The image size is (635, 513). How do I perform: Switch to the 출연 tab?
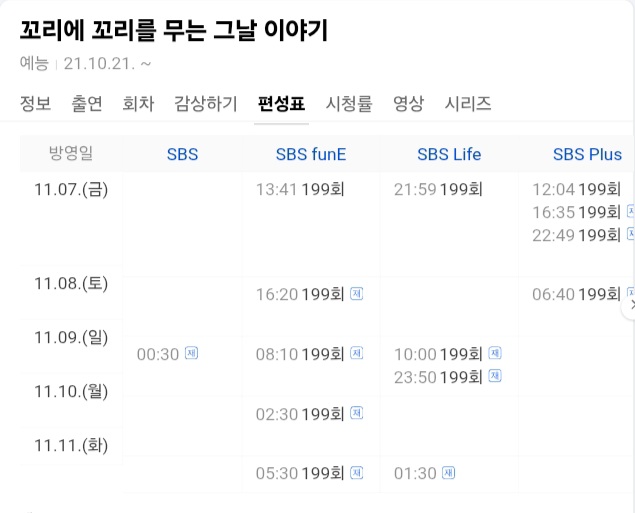pos(87,104)
